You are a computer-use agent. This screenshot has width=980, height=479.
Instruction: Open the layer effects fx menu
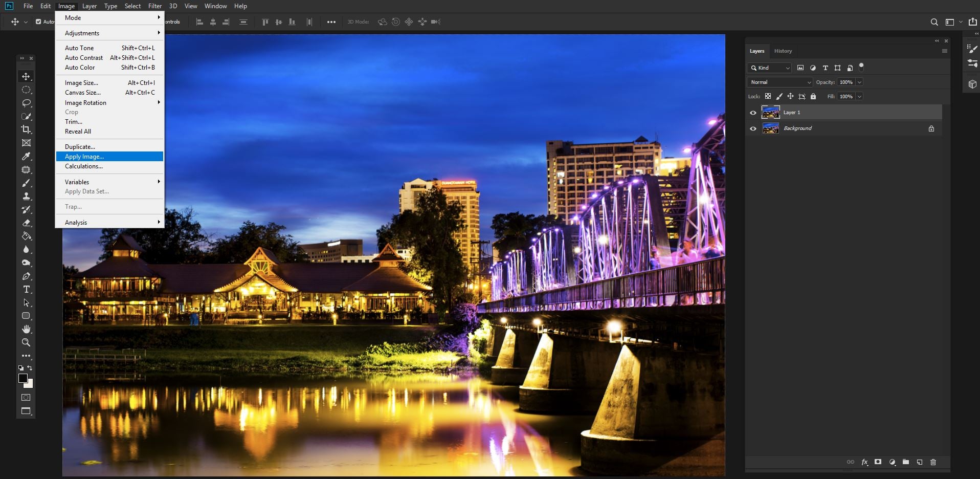click(x=864, y=462)
